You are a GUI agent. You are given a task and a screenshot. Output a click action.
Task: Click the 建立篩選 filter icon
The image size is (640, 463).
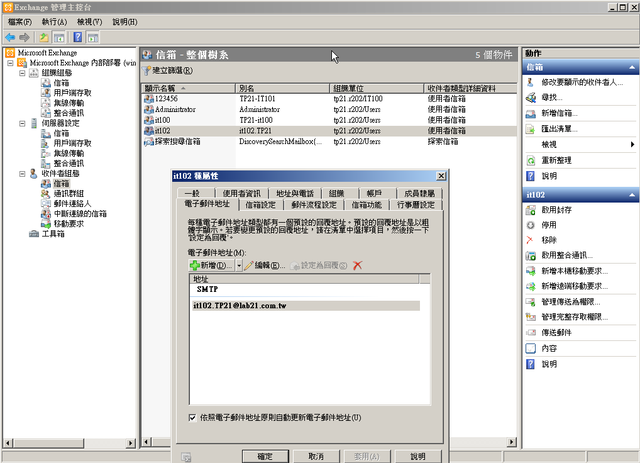tap(147, 71)
